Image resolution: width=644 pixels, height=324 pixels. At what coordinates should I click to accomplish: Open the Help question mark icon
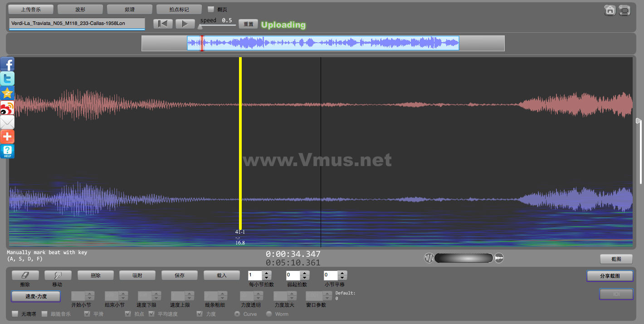(x=7, y=151)
